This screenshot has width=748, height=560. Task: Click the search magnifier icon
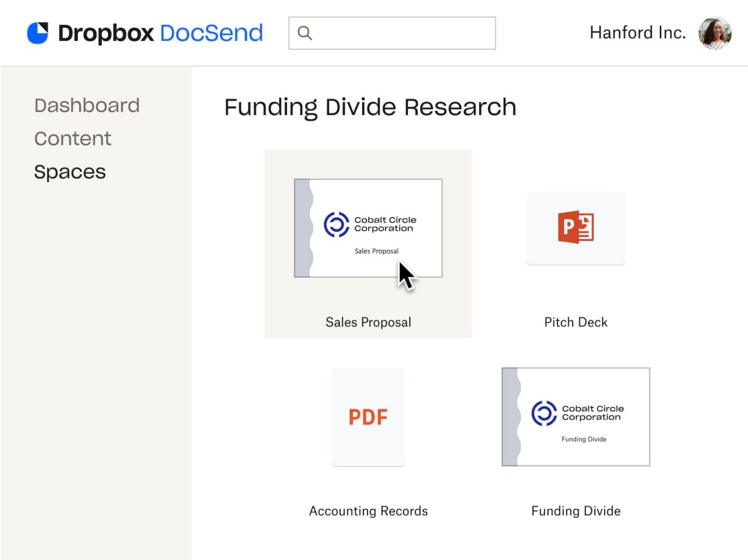point(304,33)
